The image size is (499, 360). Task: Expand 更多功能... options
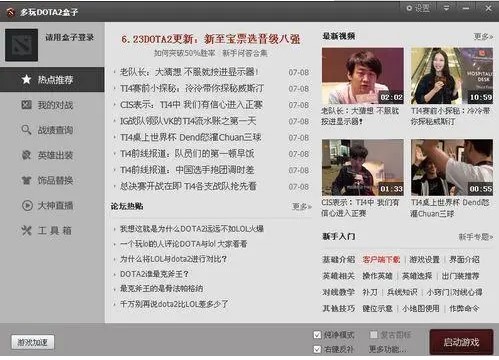[x=388, y=349]
